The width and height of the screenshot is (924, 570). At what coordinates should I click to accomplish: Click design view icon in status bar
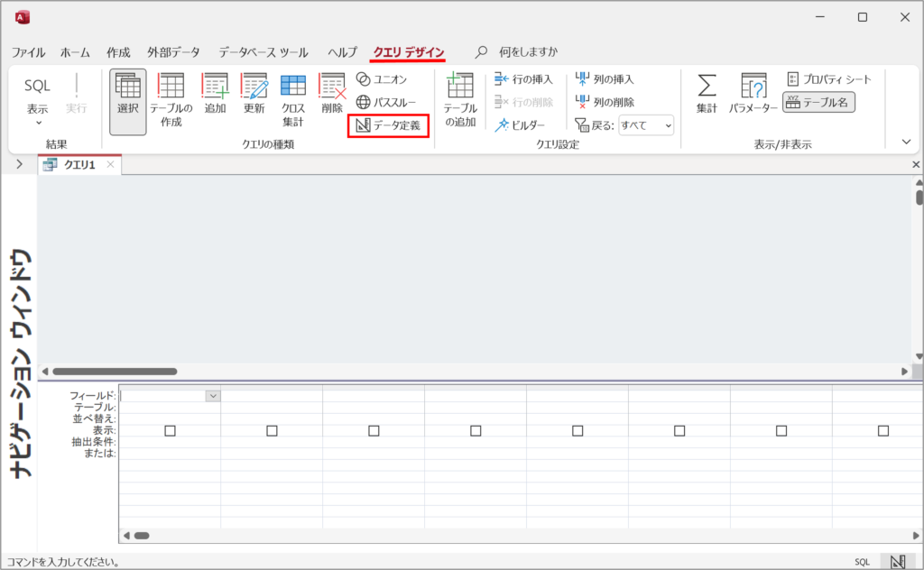(898, 562)
